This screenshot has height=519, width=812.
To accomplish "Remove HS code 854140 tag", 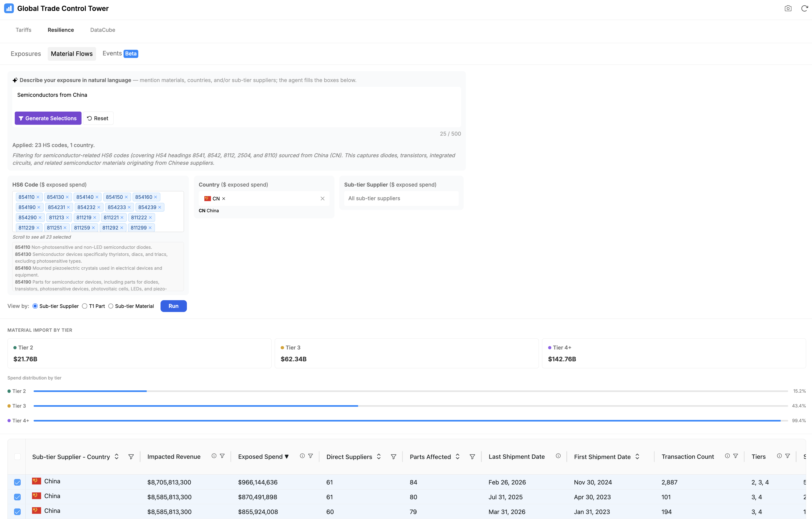I will [97, 197].
